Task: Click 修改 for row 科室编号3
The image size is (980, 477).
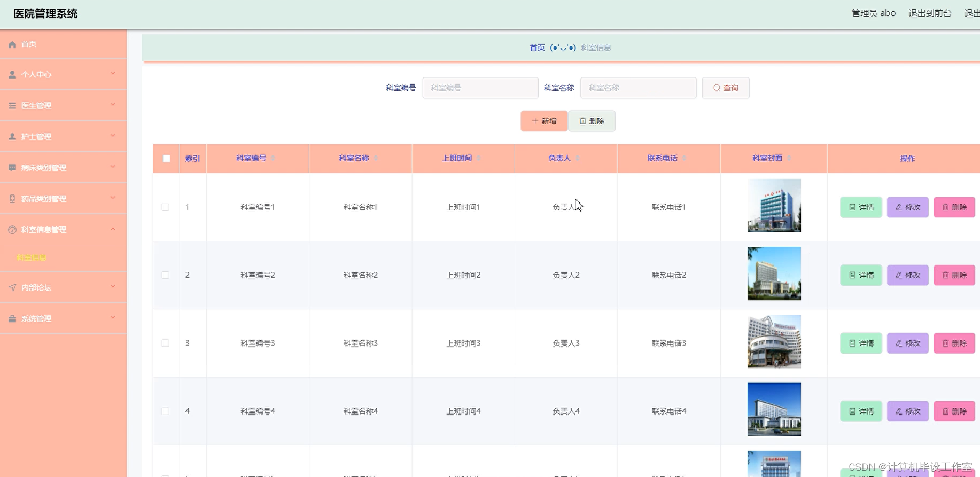Action: pos(908,343)
